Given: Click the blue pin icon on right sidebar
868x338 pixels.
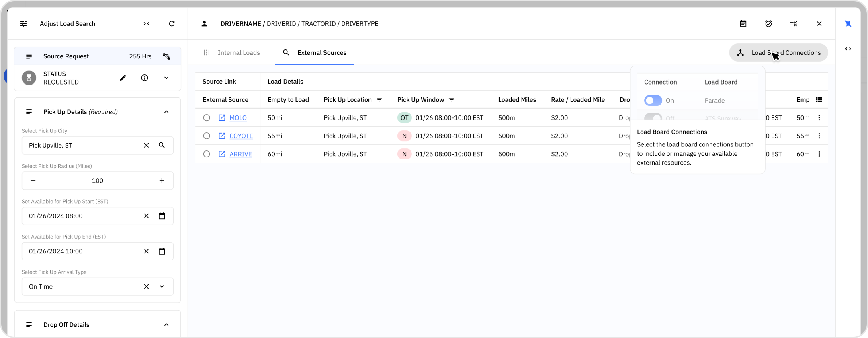Looking at the screenshot, I should (848, 24).
